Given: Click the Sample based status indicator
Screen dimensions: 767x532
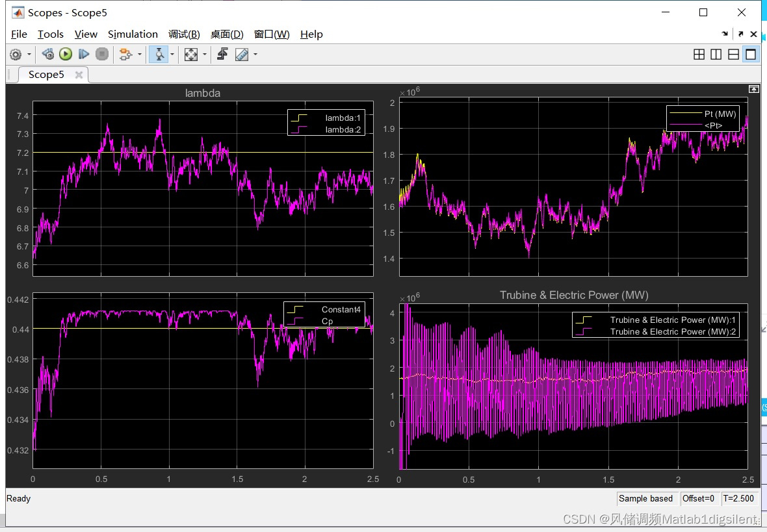Looking at the screenshot, I should coord(647,498).
